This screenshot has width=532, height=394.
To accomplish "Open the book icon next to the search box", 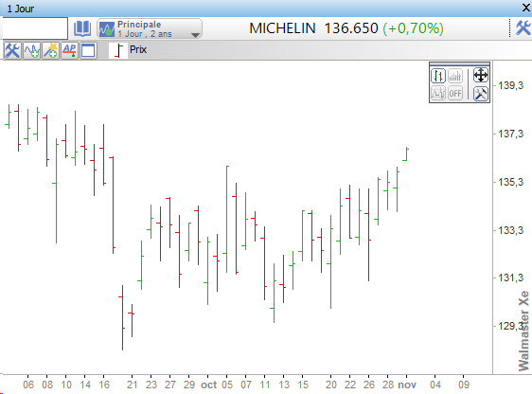I will [x=82, y=28].
